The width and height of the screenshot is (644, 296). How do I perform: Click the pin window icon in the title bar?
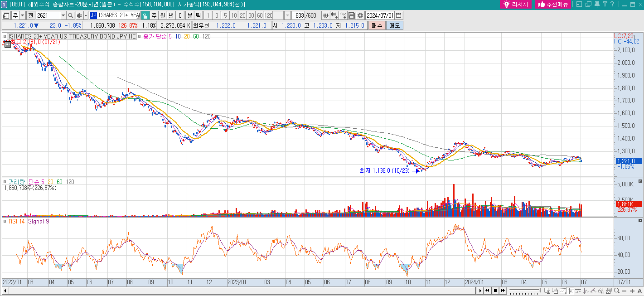[x=597, y=4]
